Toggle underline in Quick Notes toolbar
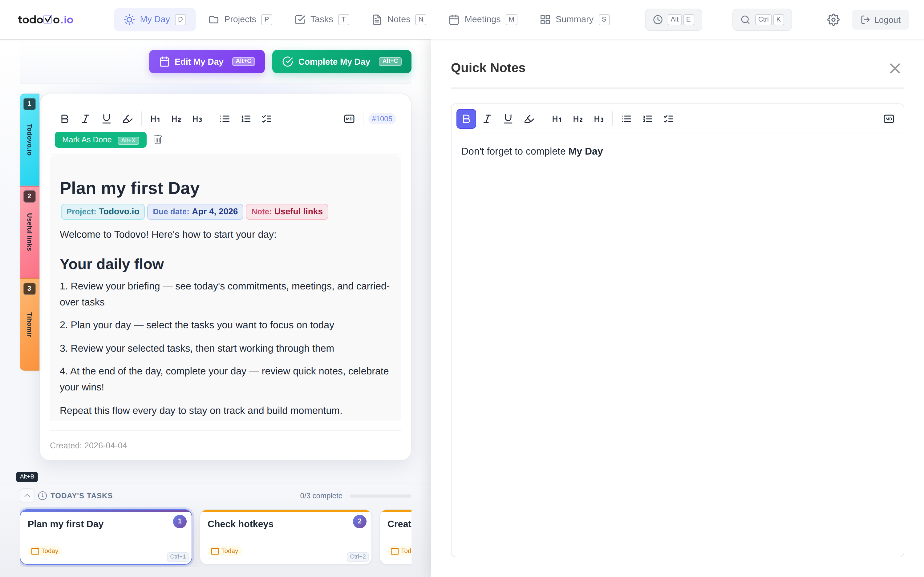Image resolution: width=924 pixels, height=577 pixels. click(508, 119)
